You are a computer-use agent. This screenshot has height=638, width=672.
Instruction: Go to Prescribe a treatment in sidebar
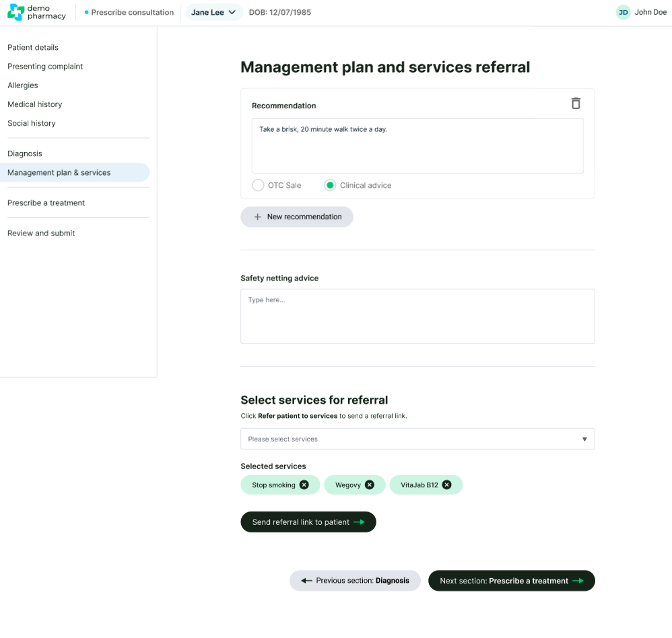(x=46, y=203)
